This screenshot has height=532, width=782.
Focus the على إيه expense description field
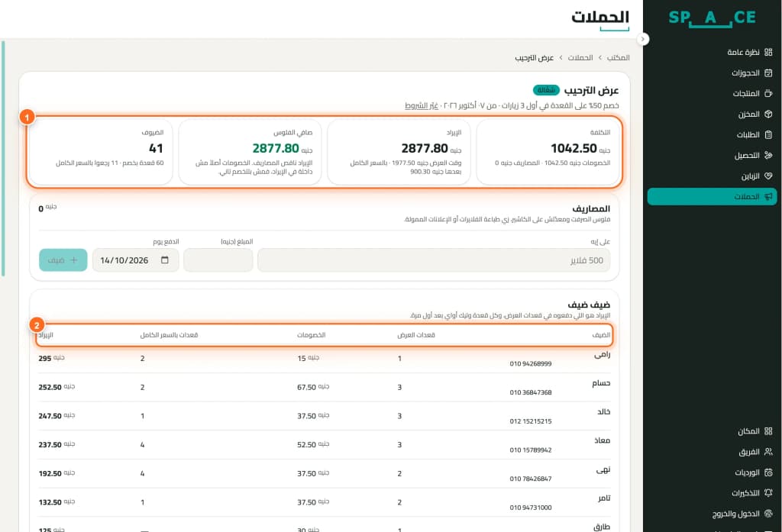point(434,260)
